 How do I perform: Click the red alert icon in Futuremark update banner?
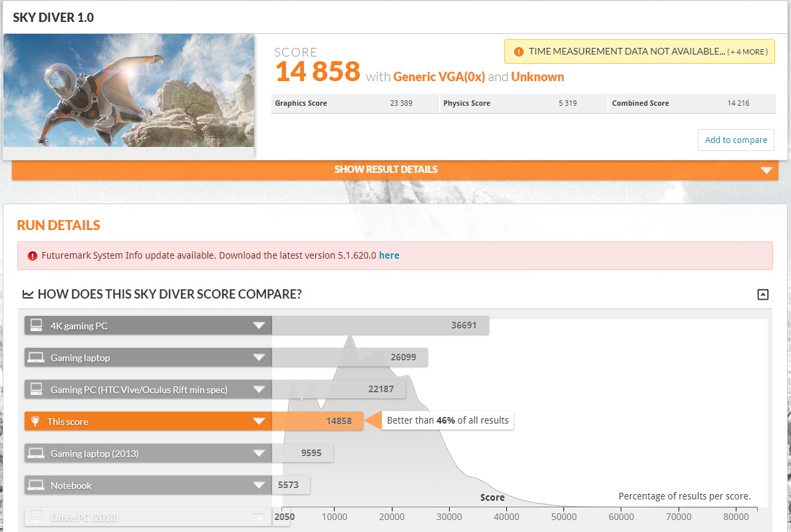point(33,255)
